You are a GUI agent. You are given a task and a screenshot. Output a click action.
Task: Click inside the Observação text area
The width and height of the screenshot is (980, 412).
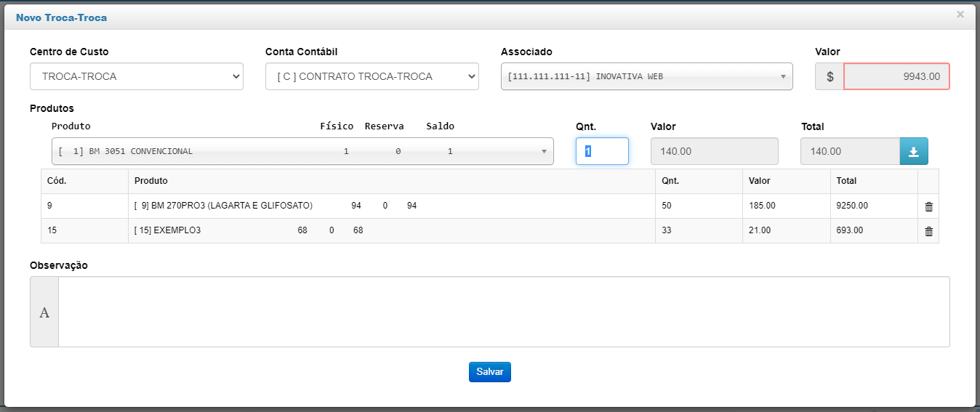[504, 312]
